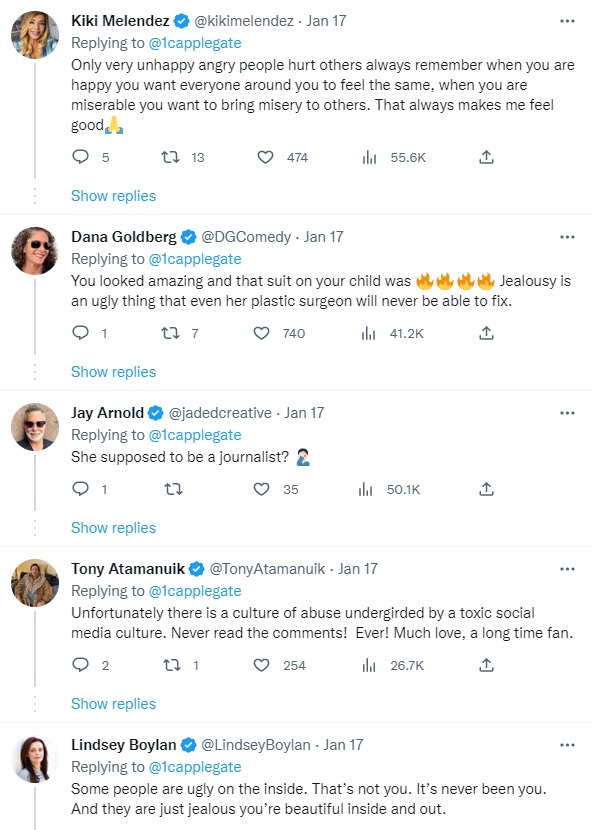Click the share icon under Kiki Melendez's tweet
Screen dimensions: 592x830
tap(486, 157)
